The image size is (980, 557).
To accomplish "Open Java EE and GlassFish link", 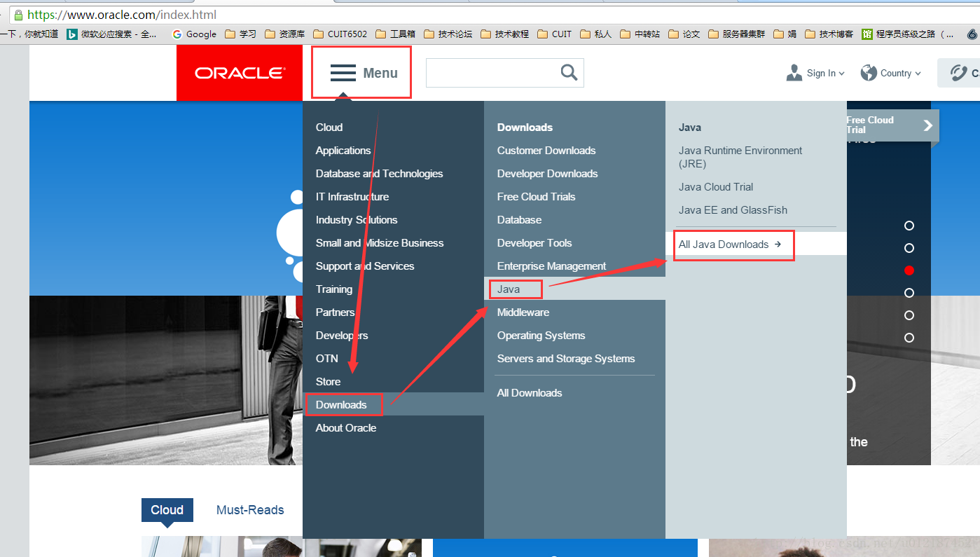I will click(x=733, y=210).
